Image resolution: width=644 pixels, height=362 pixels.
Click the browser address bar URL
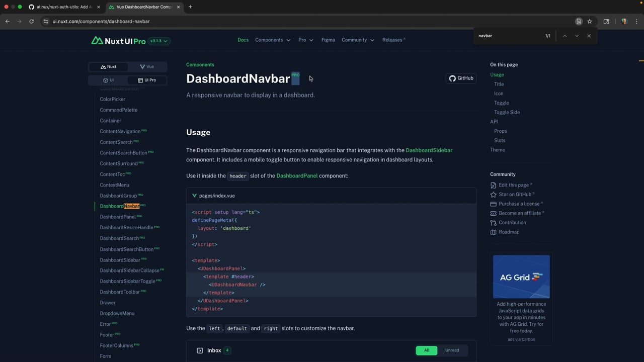point(101,22)
